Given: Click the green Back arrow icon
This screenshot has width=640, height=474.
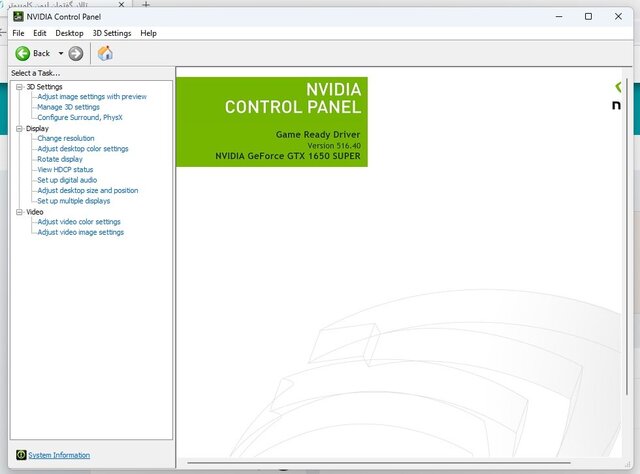Looking at the screenshot, I should 22,53.
